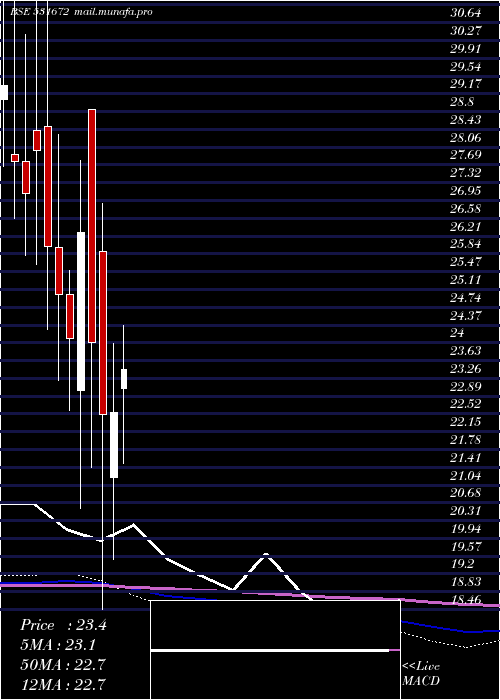Click the 22.15 price axis label
500x700 pixels.
[x=466, y=422]
